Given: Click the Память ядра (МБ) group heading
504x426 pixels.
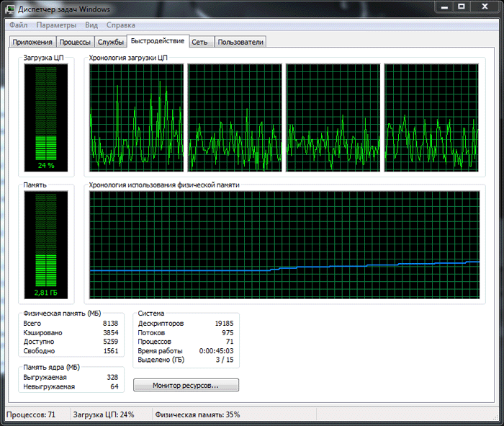Looking at the screenshot, I should 51,367.
